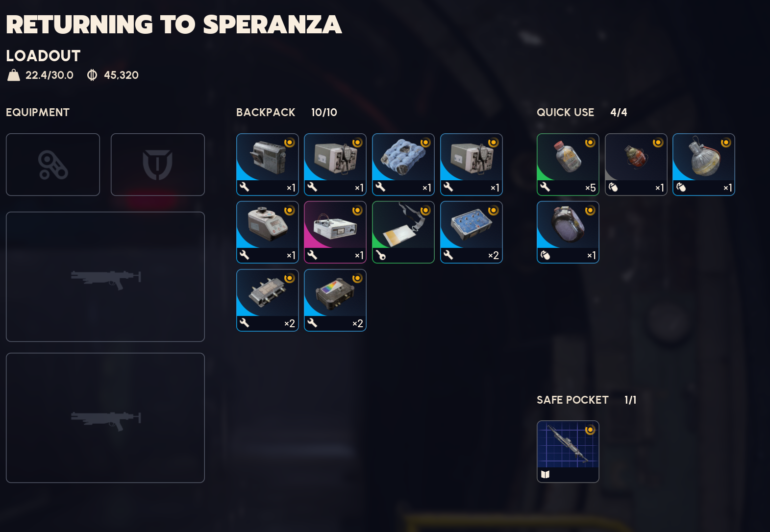Pick the green ID badge lanyard item
The width and height of the screenshot is (770, 532).
coord(403,232)
